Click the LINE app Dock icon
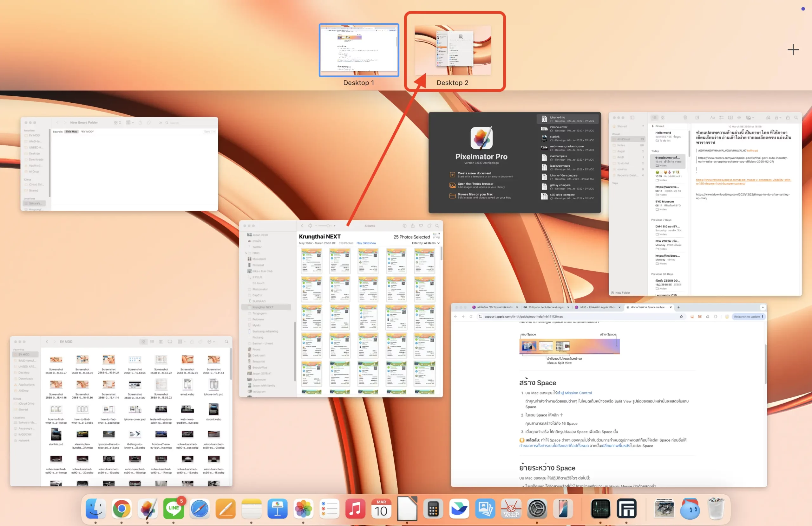812x526 pixels. (x=174, y=509)
